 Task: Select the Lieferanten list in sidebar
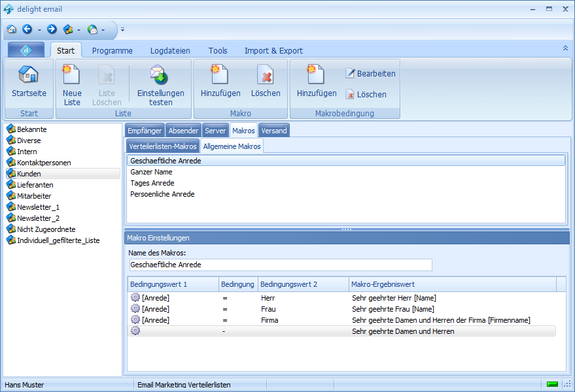[x=35, y=185]
